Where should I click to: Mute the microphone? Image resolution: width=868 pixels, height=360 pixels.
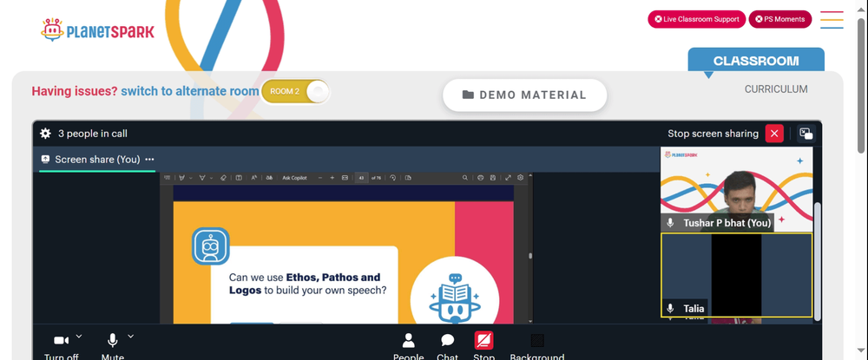click(x=112, y=339)
